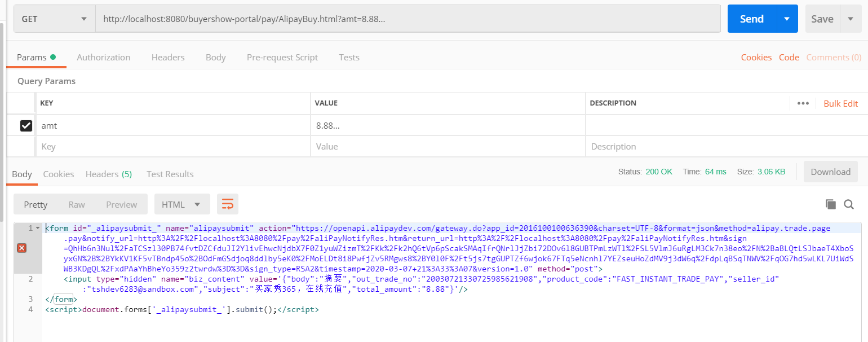This screenshot has width=868, height=342.
Task: Select the Pretty view
Action: coord(36,204)
